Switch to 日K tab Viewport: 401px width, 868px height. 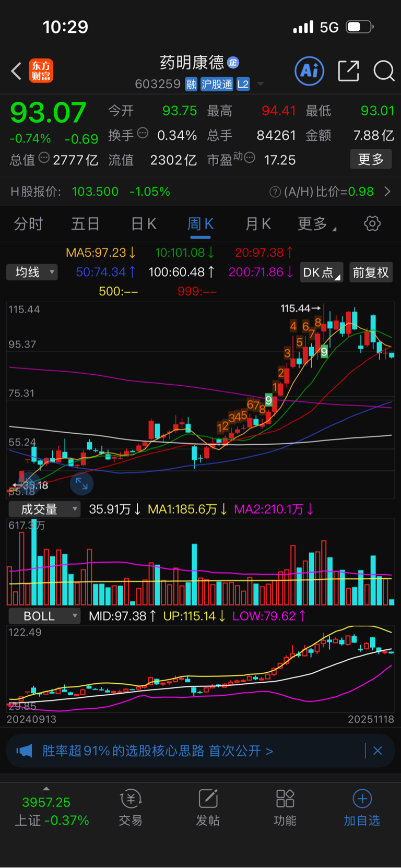(144, 224)
